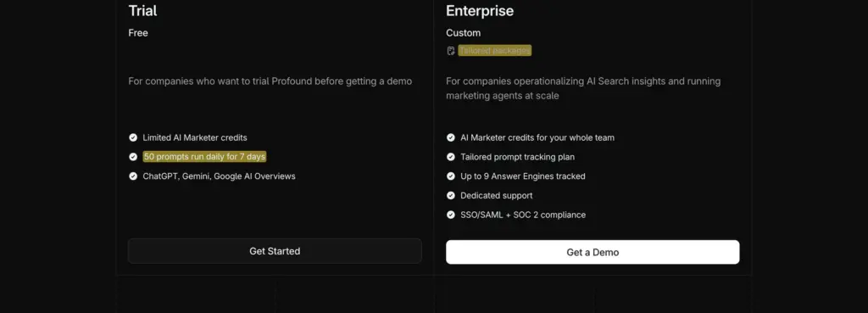Click the Custom price label
868x313 pixels.
pos(464,33)
